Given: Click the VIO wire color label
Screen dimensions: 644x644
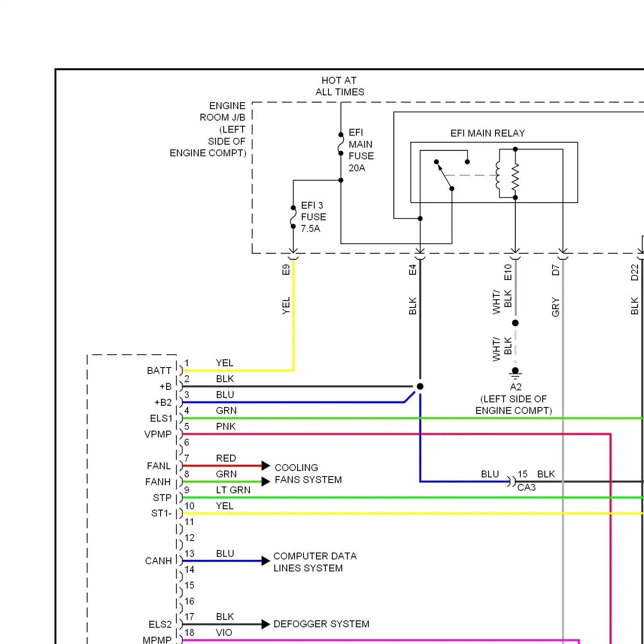Looking at the screenshot, I should (224, 632).
